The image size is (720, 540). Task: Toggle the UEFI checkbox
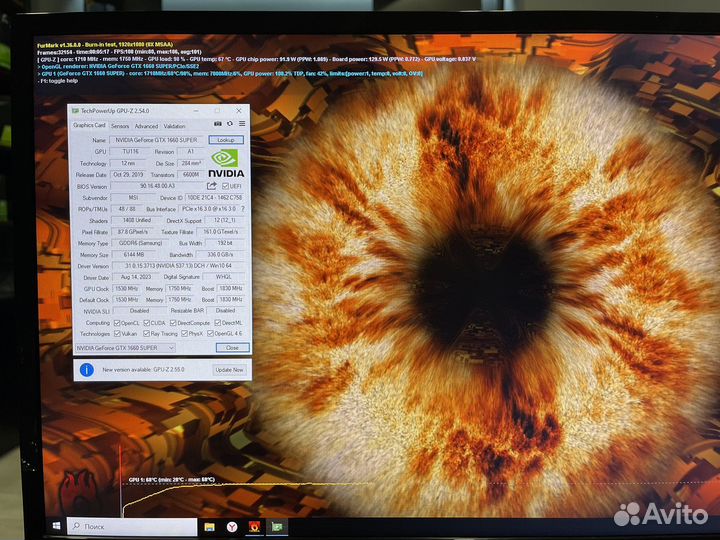(x=225, y=186)
